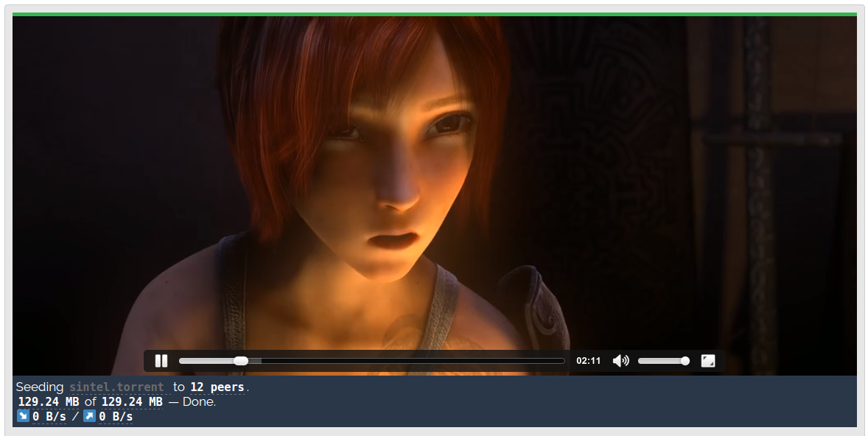
Task: Click the green torrent progress bar
Action: (434, 15)
